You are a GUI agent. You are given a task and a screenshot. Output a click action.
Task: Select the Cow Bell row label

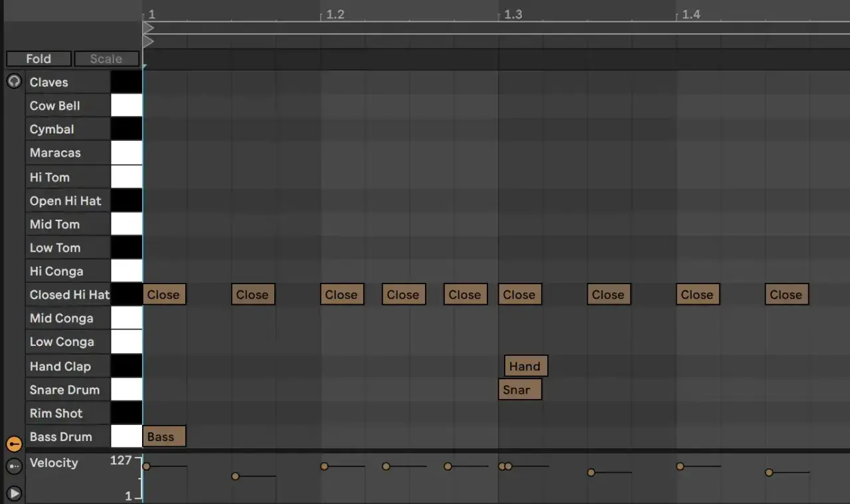(x=68, y=106)
